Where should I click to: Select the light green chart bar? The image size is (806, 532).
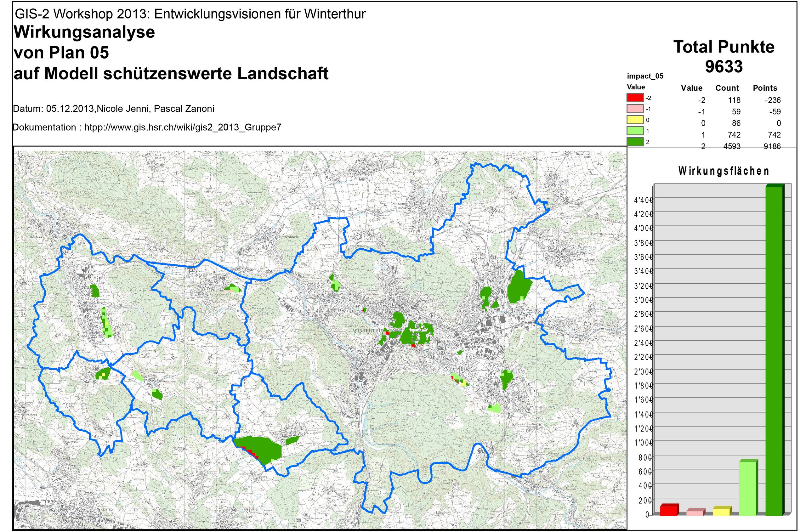(x=748, y=488)
